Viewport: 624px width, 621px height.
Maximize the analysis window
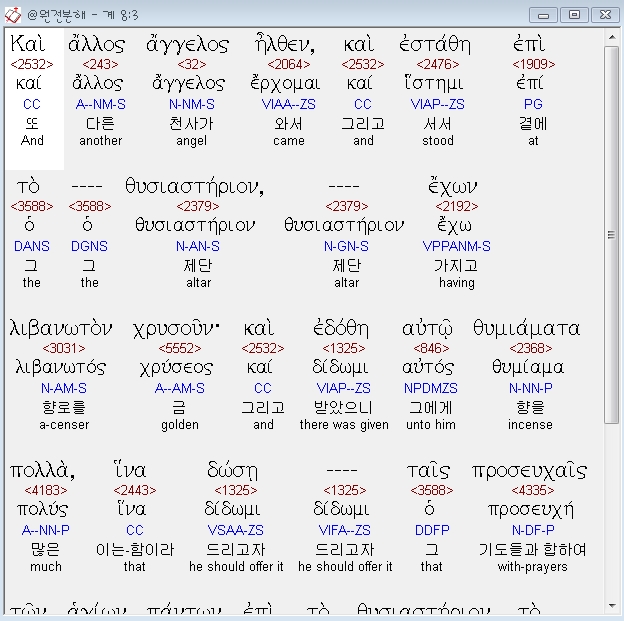coord(574,15)
